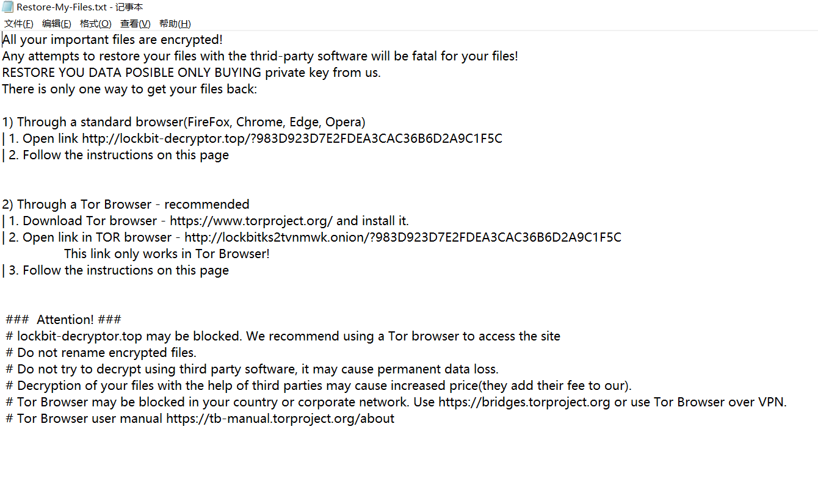Image resolution: width=818 pixels, height=504 pixels.
Task: Open the 编辑(E) menu
Action: click(56, 24)
